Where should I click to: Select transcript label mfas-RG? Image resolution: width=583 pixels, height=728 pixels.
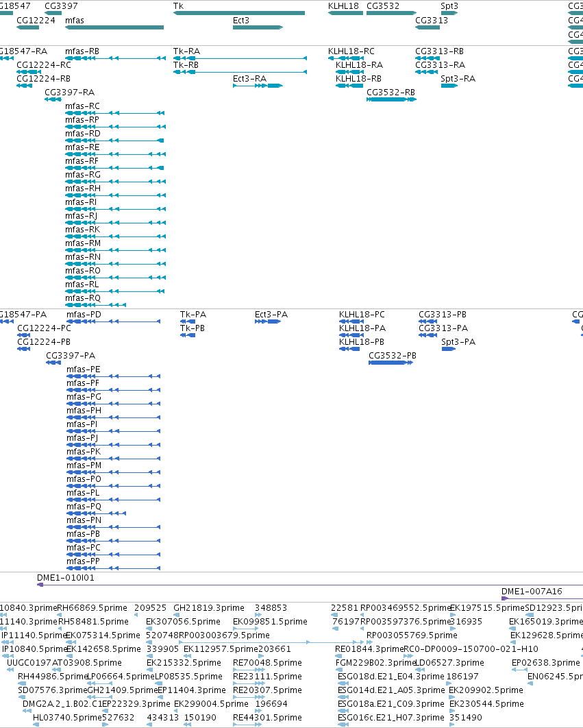[x=83, y=175]
